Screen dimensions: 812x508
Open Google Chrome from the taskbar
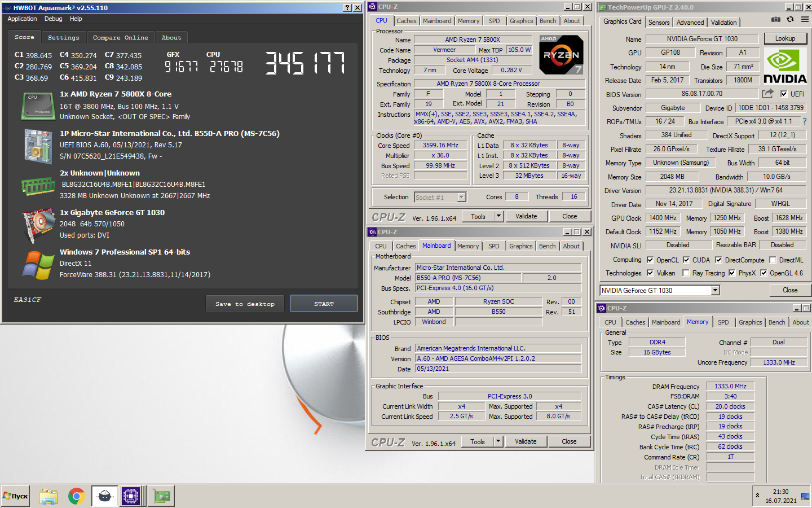coord(77,496)
